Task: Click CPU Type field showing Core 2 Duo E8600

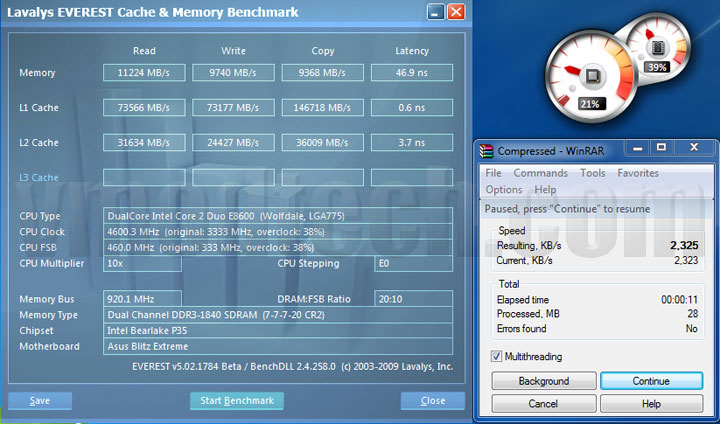Action: click(x=278, y=216)
